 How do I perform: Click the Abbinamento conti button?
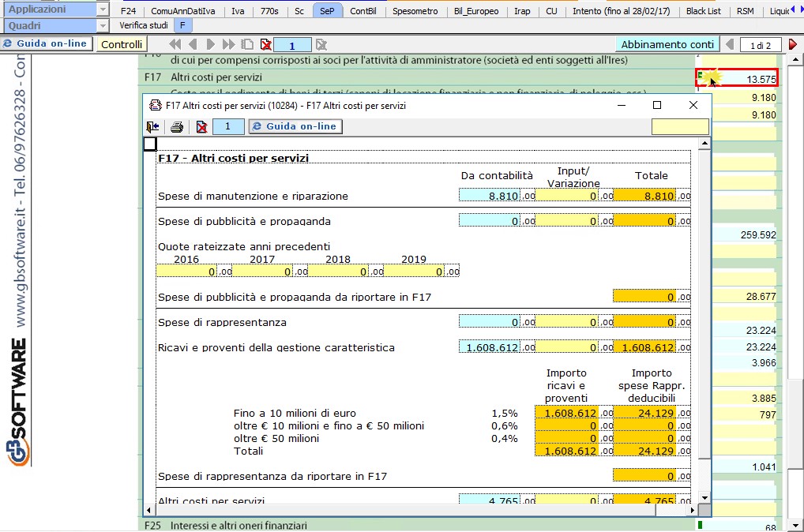coord(667,45)
